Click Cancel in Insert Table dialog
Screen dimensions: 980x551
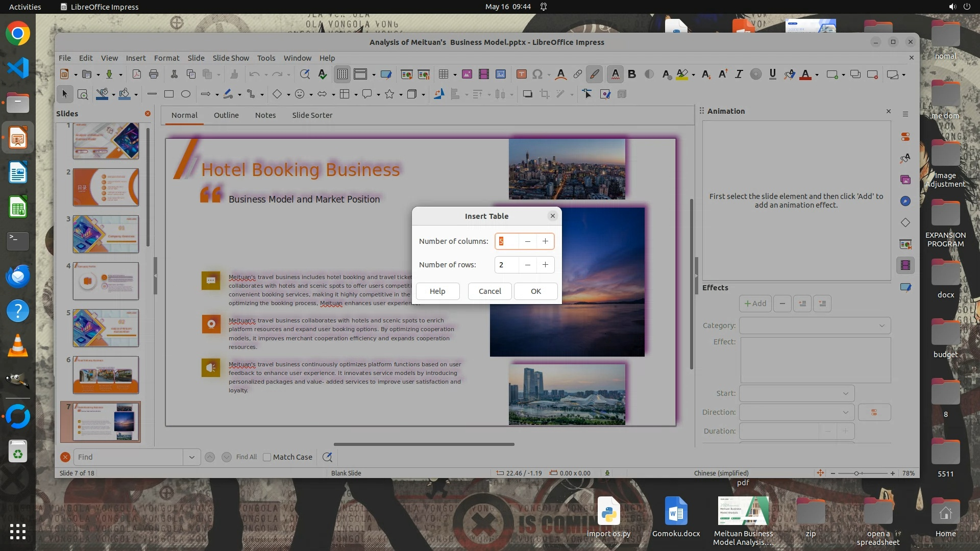489,291
